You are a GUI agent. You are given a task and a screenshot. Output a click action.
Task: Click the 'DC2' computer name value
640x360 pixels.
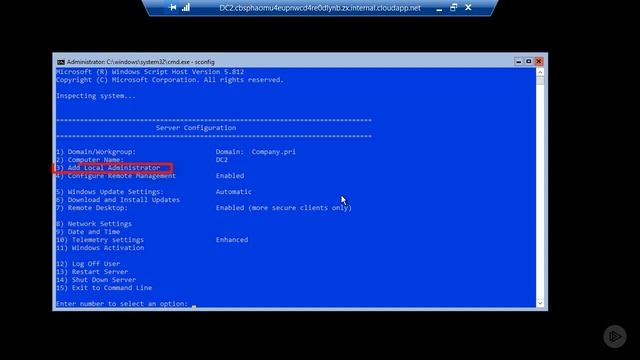click(222, 160)
